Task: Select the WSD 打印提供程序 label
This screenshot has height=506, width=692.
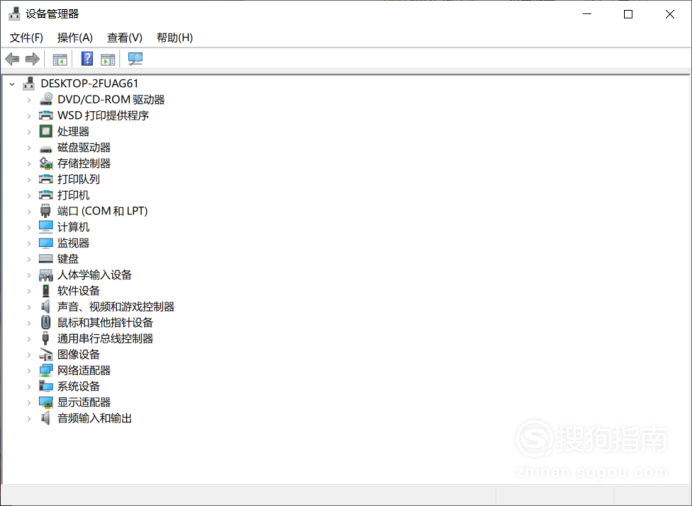Action: pyautogui.click(x=103, y=116)
